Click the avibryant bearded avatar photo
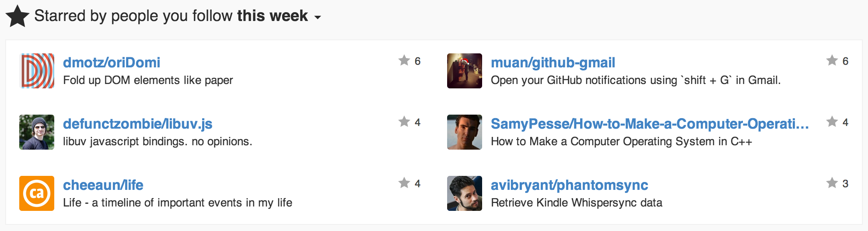Screen dimensions: 868x231 coord(465,193)
